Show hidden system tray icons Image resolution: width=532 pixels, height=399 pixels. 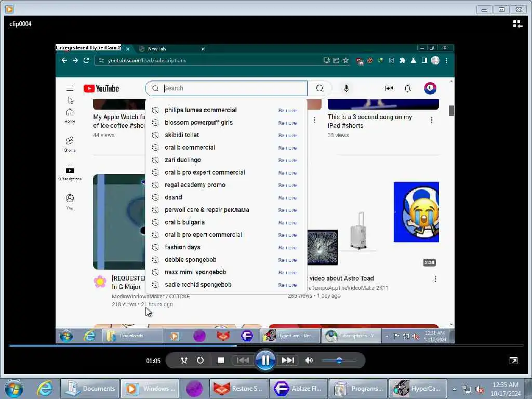pos(454,389)
